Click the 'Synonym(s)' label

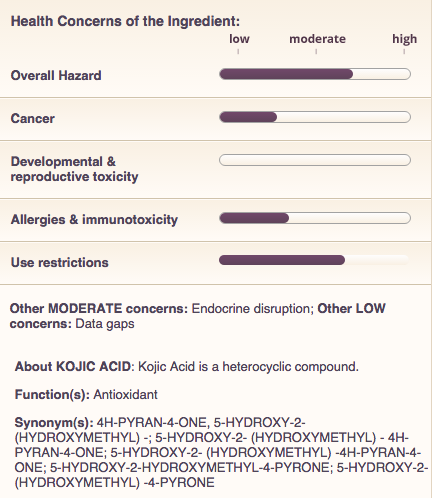54,423
